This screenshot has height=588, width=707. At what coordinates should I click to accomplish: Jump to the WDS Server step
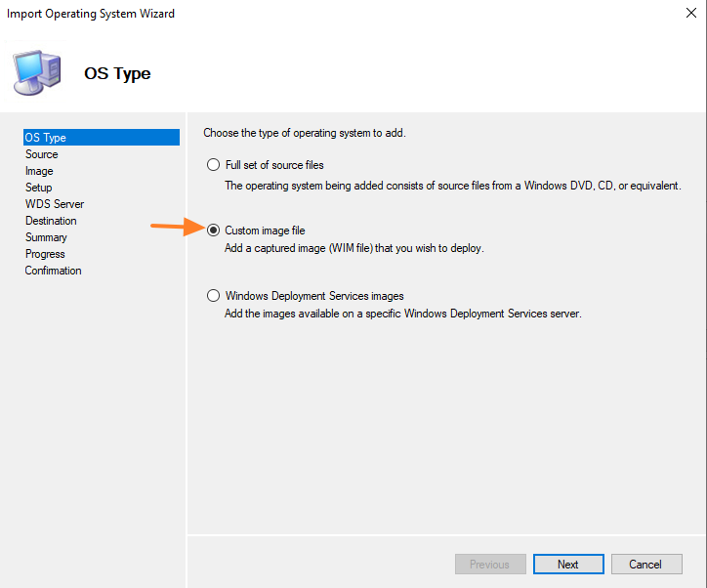point(55,204)
